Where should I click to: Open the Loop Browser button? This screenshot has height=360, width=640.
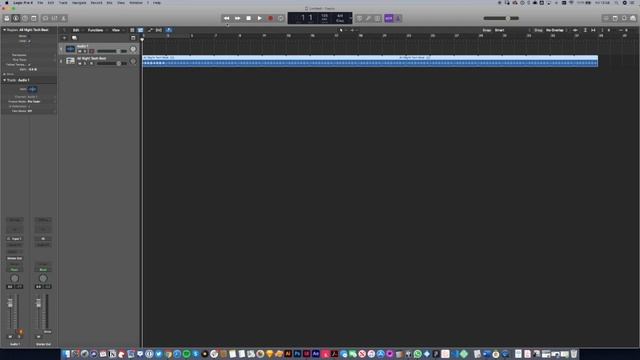624,18
